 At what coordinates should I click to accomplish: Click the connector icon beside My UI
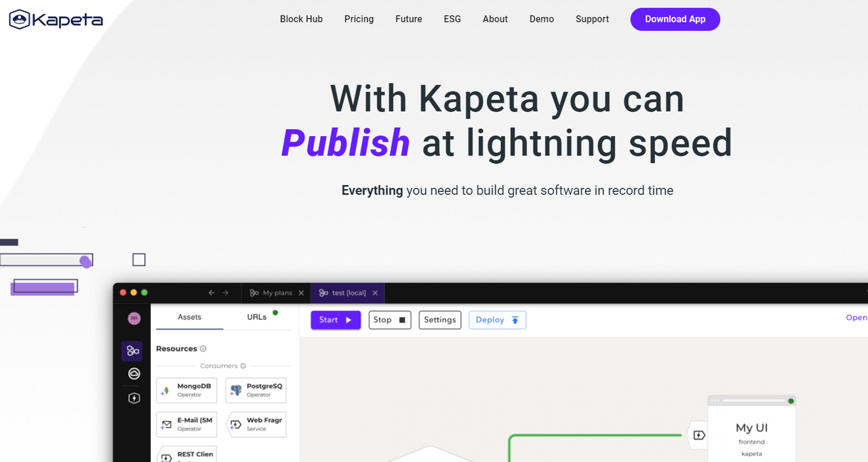699,435
